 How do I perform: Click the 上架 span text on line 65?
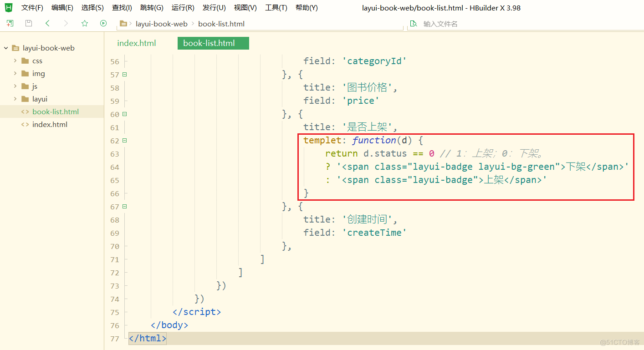(x=493, y=180)
